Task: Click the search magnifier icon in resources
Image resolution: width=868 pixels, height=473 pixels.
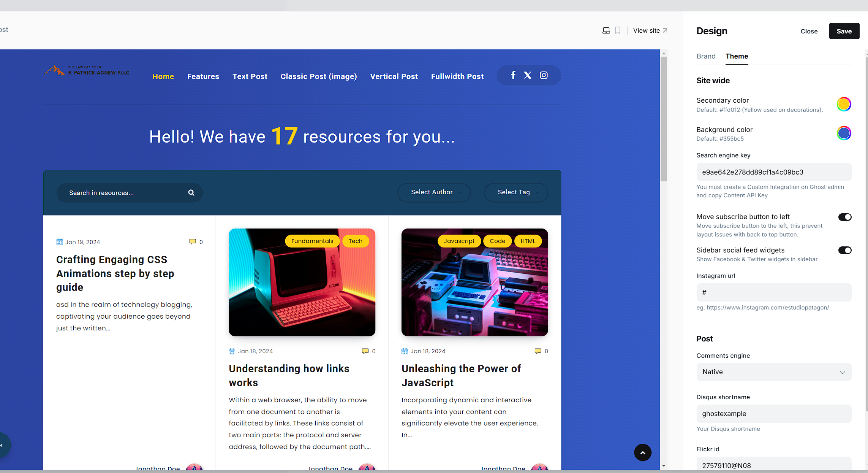Action: click(191, 193)
